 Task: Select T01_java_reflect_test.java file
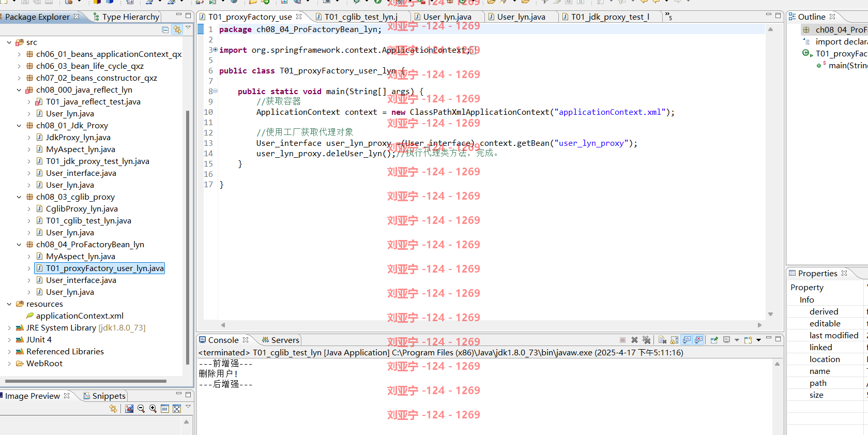(x=93, y=102)
